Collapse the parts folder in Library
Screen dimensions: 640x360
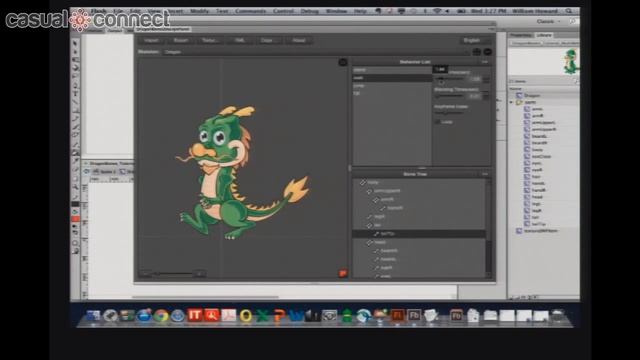tap(512, 102)
